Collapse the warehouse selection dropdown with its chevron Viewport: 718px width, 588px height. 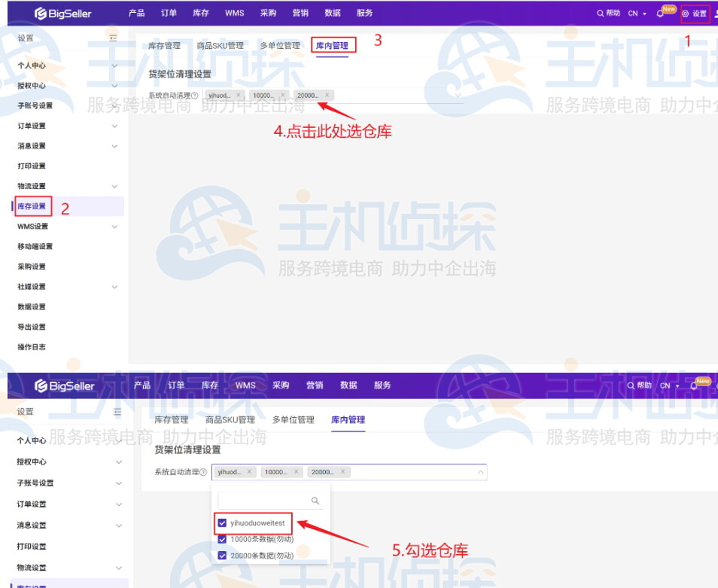480,472
